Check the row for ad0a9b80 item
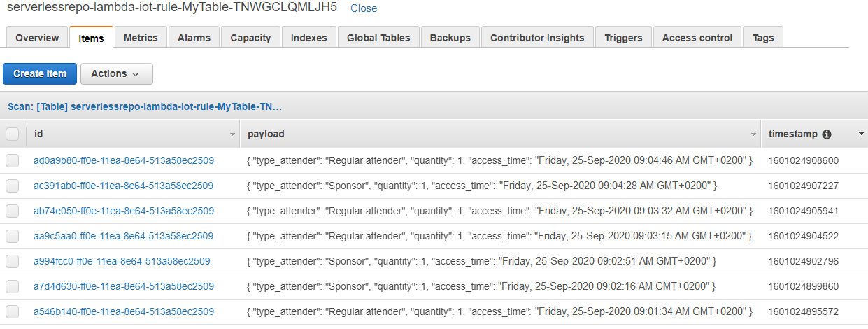This screenshot has height=329, width=868. (13, 161)
